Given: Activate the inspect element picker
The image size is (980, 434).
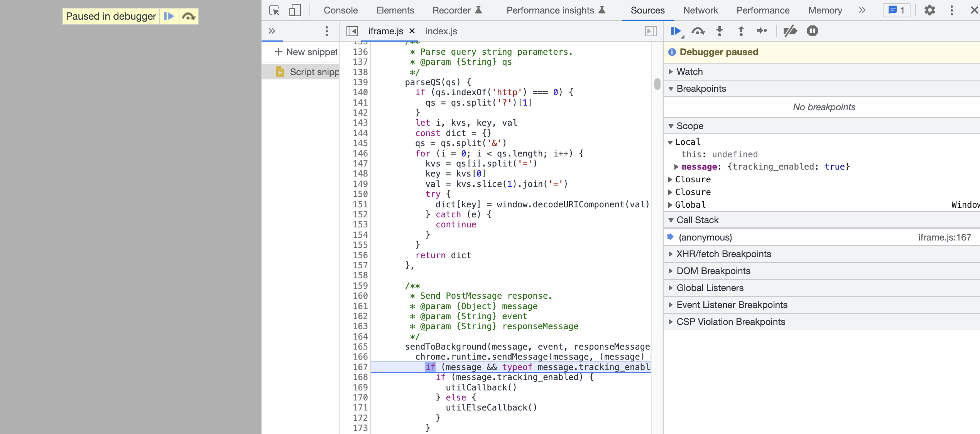Looking at the screenshot, I should tap(274, 10).
